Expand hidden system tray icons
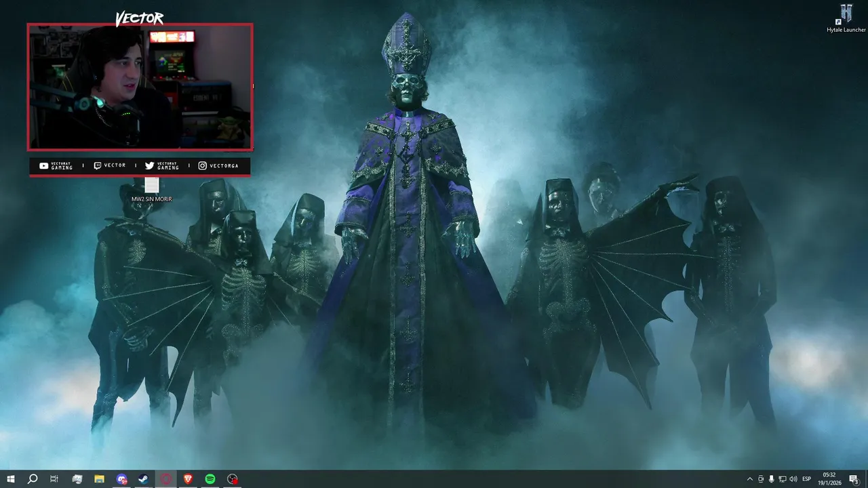 click(749, 479)
